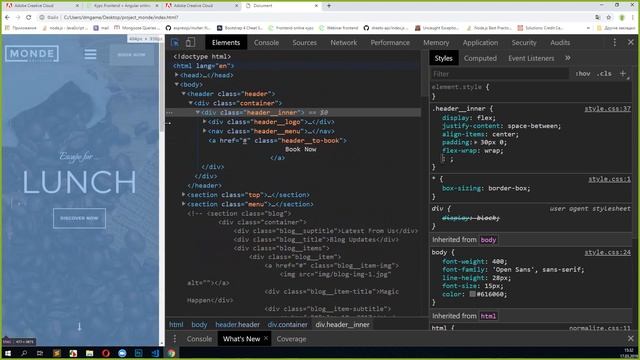Image resolution: width=640 pixels, height=360 pixels.
Task: Toggle the .cls class editor
Action: [604, 73]
